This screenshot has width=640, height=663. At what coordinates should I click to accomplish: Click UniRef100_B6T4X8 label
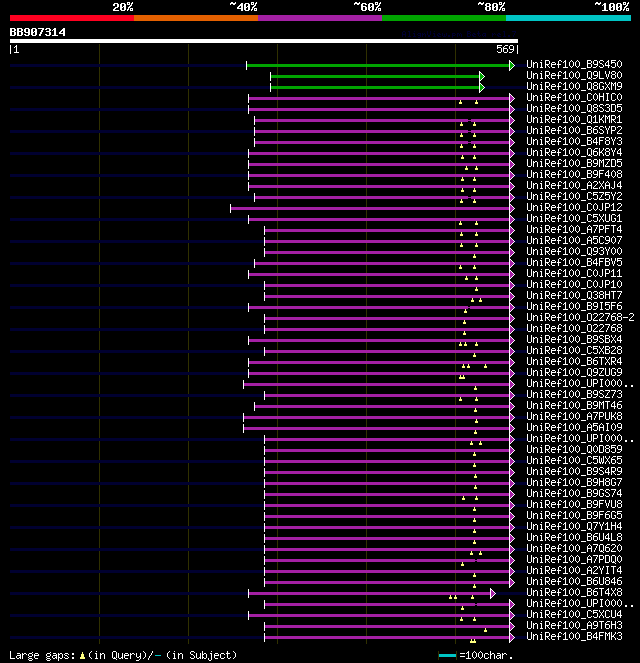[x=574, y=592]
